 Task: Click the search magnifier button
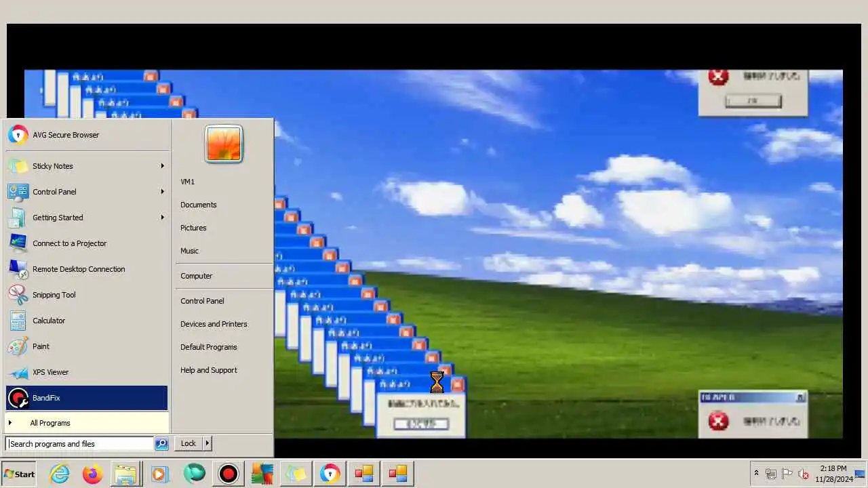tap(161, 444)
